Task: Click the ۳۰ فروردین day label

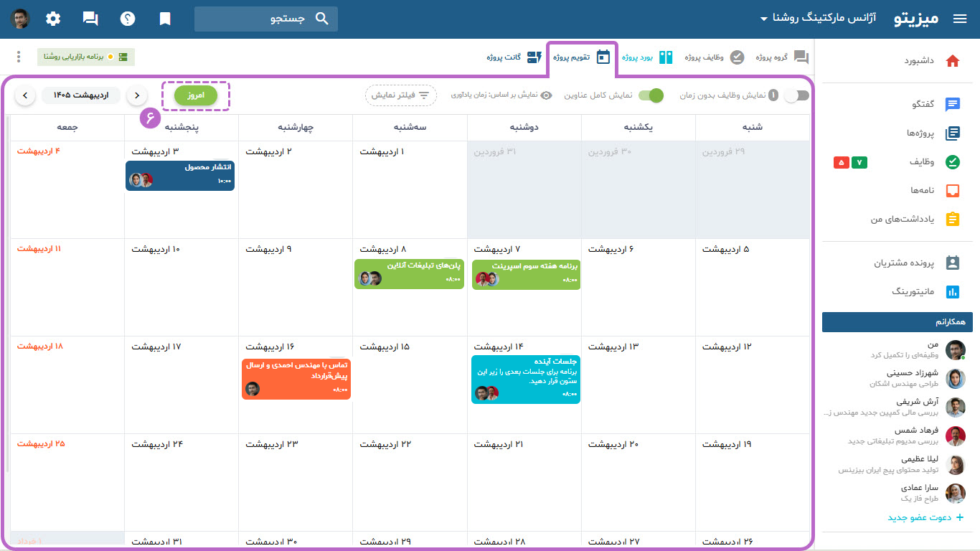Action: tap(611, 151)
